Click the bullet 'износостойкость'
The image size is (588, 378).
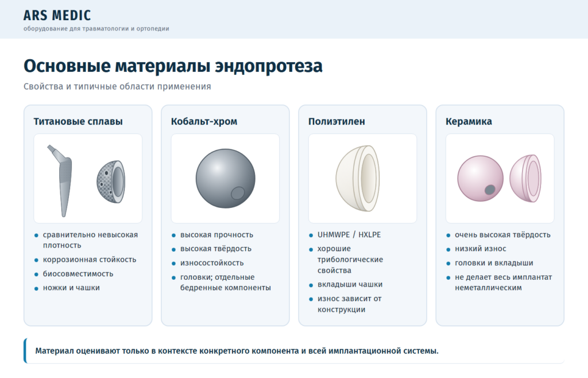pyautogui.click(x=212, y=263)
